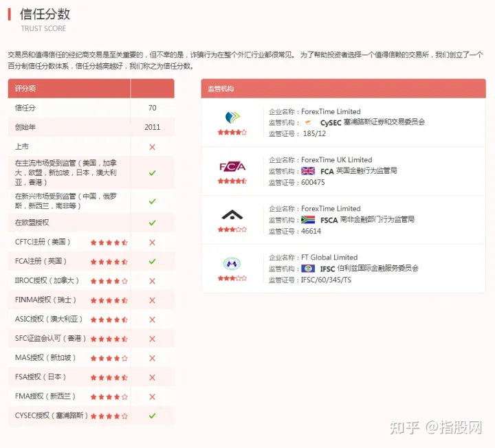
Task: Click the 在欧盟授权 label
Action: (x=32, y=223)
